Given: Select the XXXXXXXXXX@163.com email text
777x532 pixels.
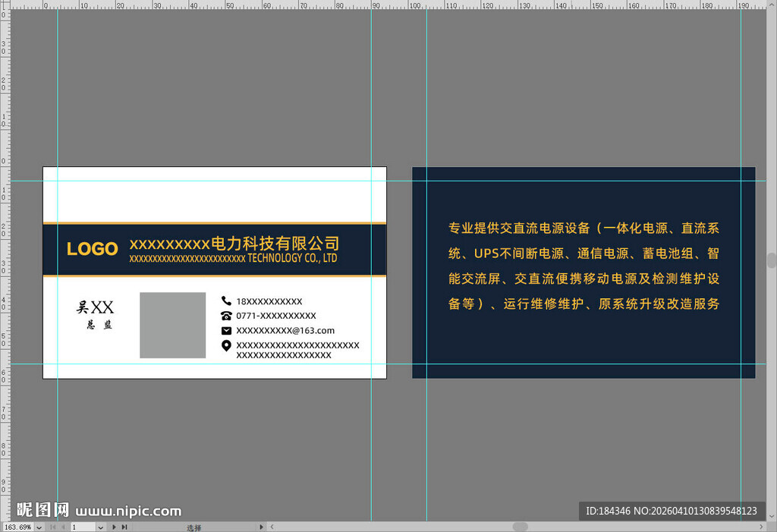Looking at the screenshot, I should (x=285, y=331).
